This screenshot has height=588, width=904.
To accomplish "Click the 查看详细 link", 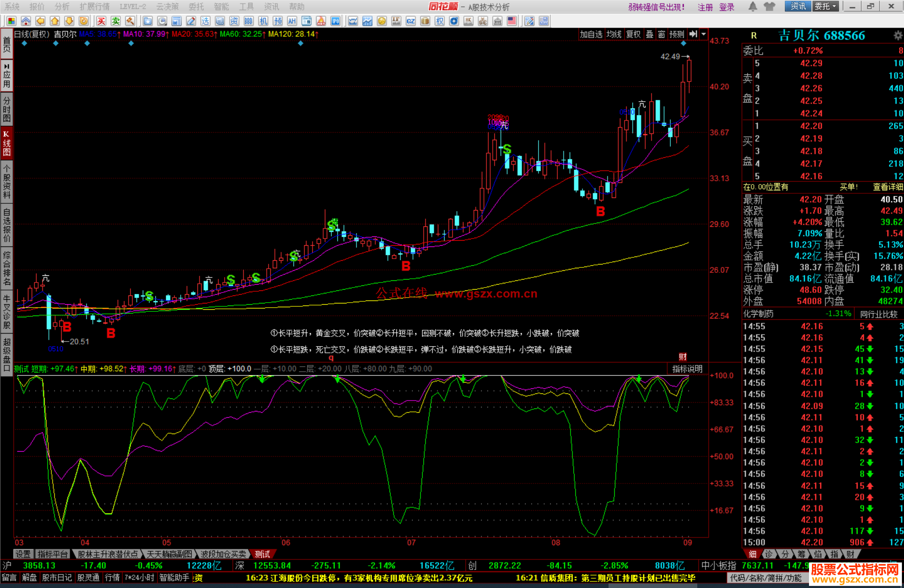I will coord(887,187).
